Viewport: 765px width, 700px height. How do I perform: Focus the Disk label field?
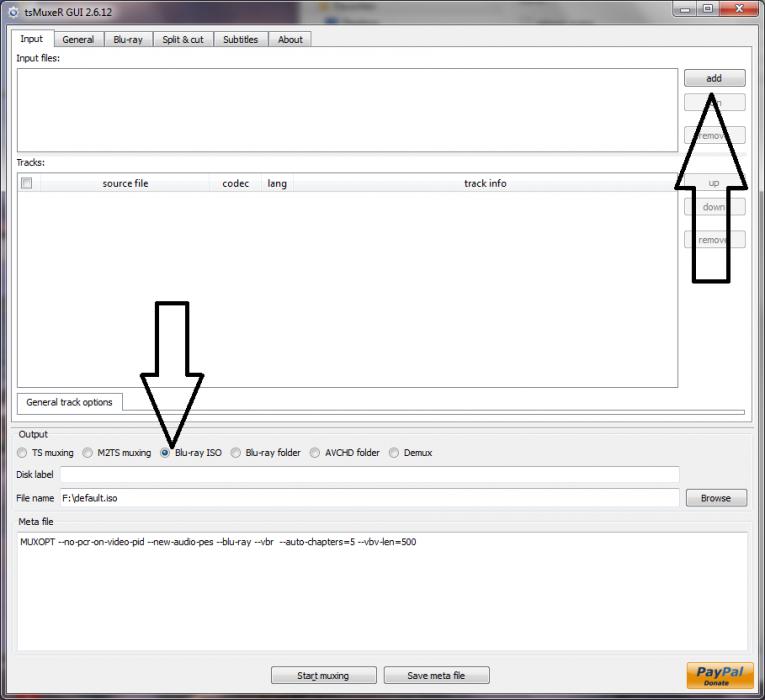(369, 474)
